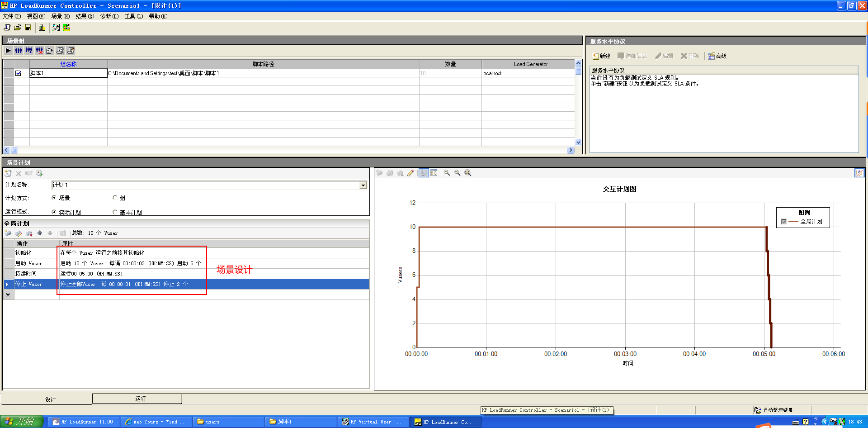Click the start scenario play icon
The width and height of the screenshot is (868, 428).
coord(8,51)
